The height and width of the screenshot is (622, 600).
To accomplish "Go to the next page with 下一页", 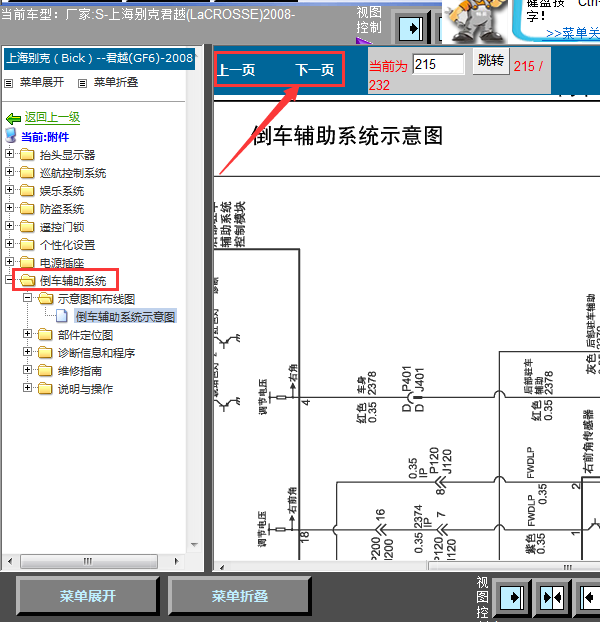I will click(315, 70).
